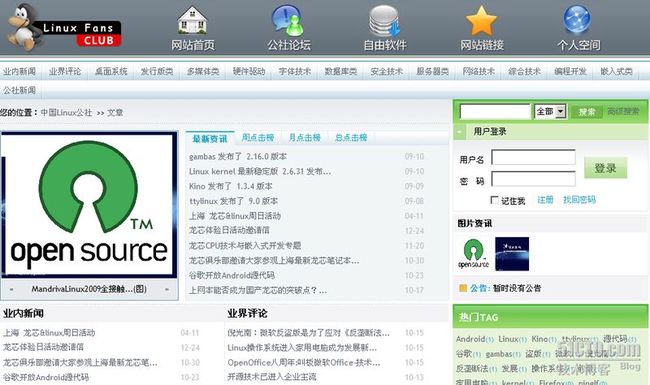Go to previous slide arrow under the image
The height and width of the screenshot is (385, 650).
tap(11, 289)
